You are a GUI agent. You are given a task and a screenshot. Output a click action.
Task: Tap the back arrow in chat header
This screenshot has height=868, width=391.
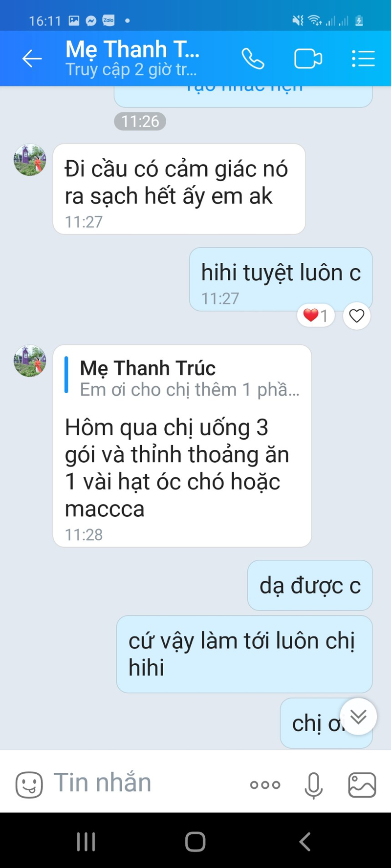tap(32, 59)
